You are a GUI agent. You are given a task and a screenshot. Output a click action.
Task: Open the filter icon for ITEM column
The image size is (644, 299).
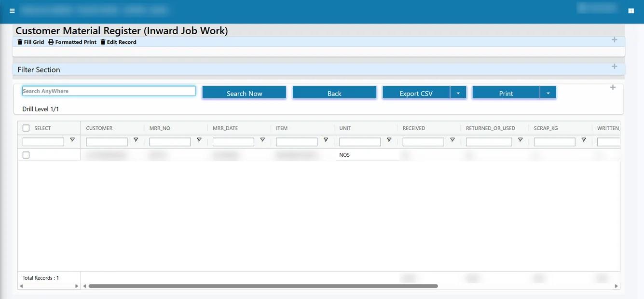[x=326, y=140]
